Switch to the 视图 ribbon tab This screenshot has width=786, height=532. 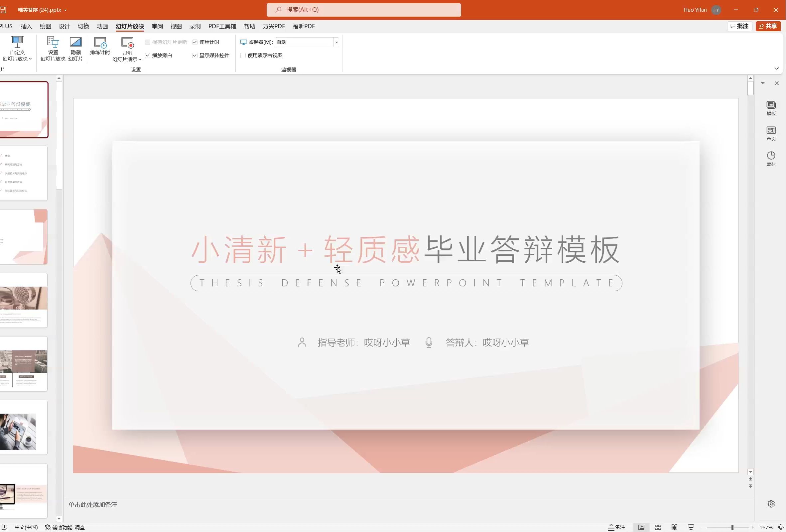[176, 26]
